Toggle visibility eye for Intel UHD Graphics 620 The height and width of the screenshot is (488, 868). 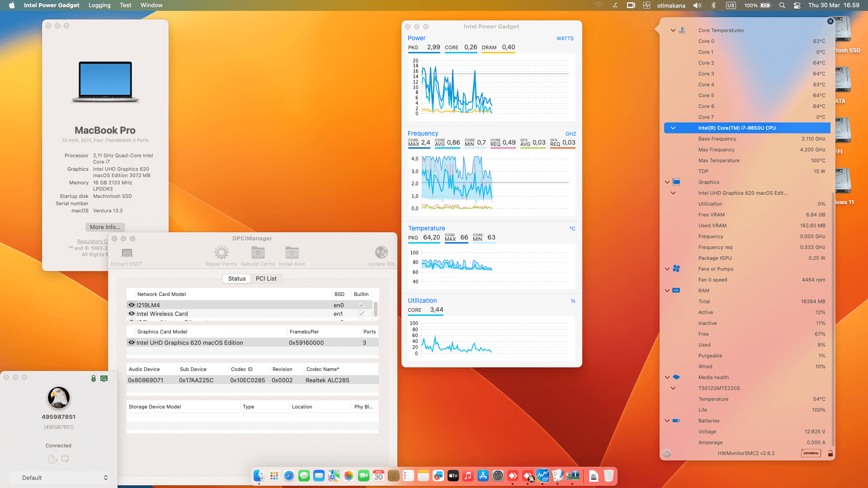point(132,343)
